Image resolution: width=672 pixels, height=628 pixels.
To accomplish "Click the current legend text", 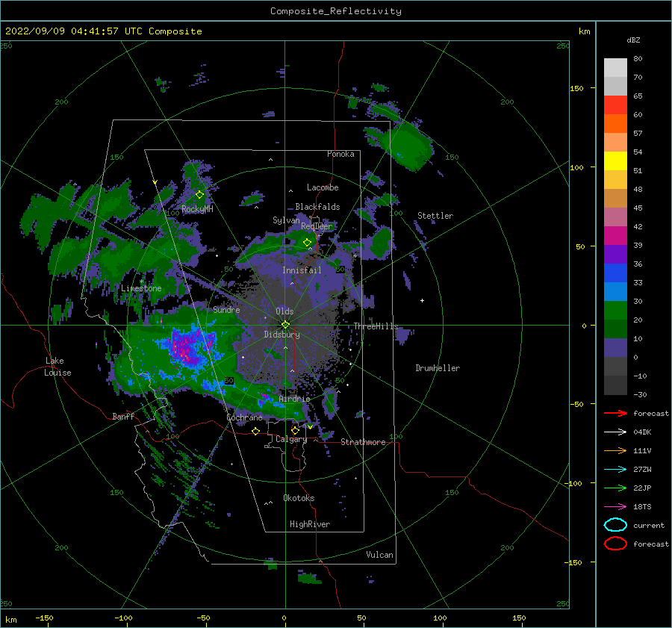I will [x=649, y=525].
